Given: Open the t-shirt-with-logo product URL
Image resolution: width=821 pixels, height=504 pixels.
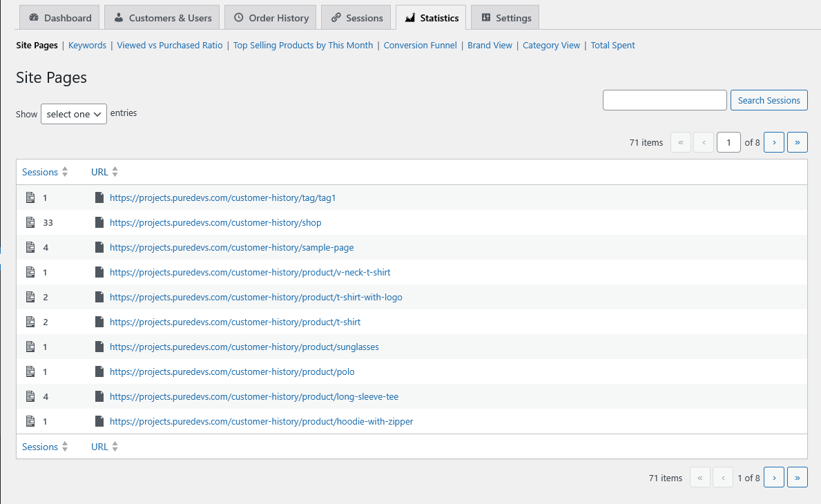Looking at the screenshot, I should pyautogui.click(x=255, y=297).
